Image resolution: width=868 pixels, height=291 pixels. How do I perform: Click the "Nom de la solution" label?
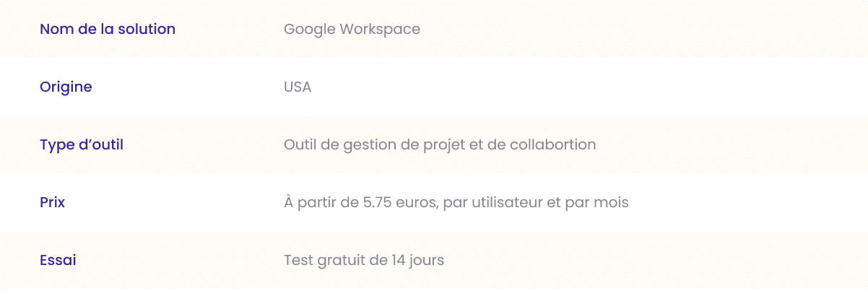pyautogui.click(x=108, y=29)
